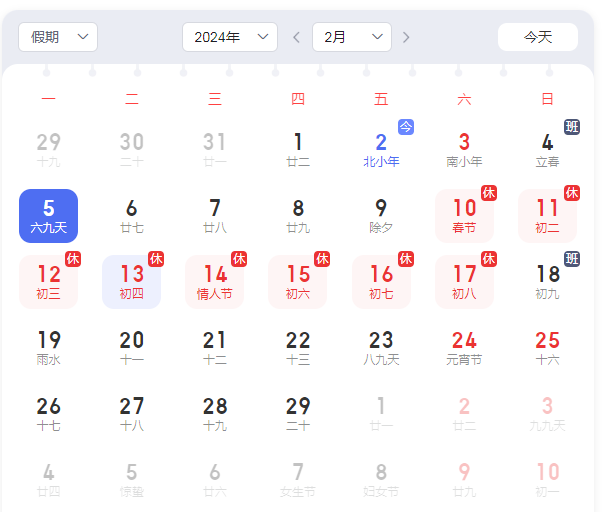The image size is (604, 512).
Task: Open the 2月 month dropdown
Action: point(352,37)
